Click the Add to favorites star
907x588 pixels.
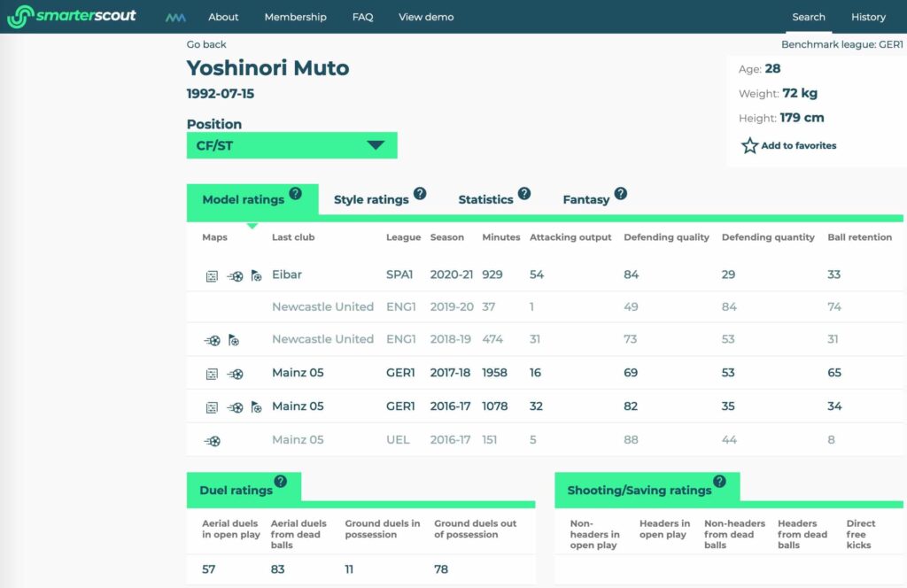pos(749,145)
